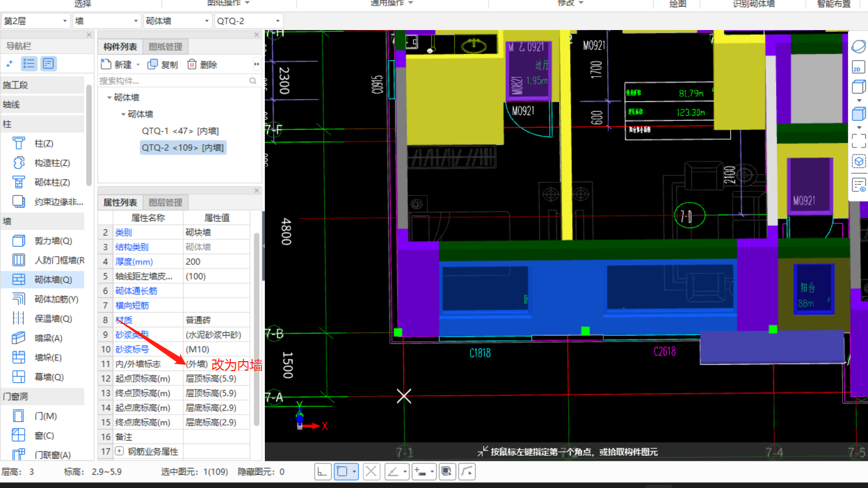
Task: Select QTQ-2 <109> [内墙] component
Action: (x=183, y=147)
